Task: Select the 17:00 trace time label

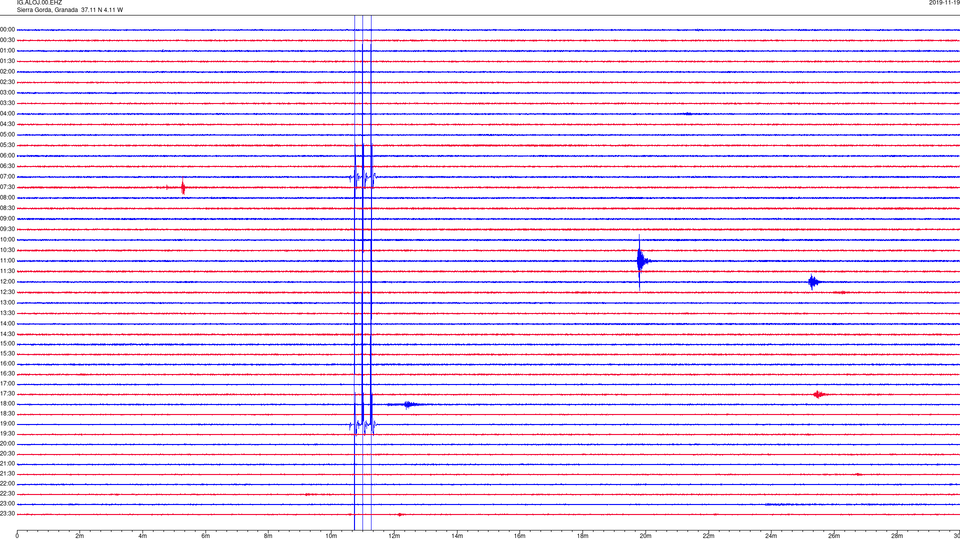Action: pyautogui.click(x=7, y=384)
